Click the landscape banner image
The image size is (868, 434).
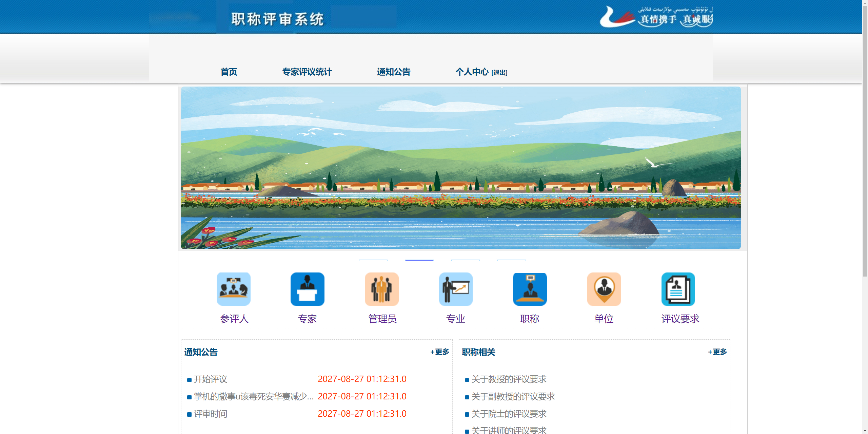point(460,168)
